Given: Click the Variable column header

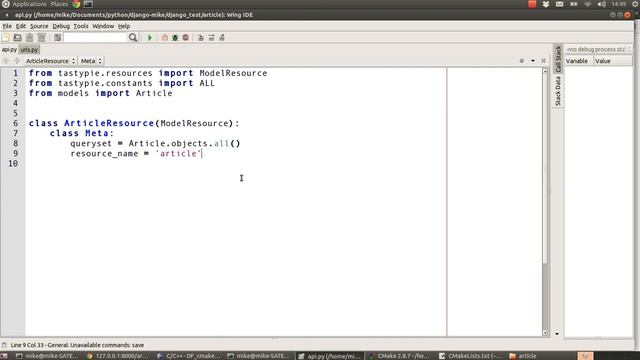Looking at the screenshot, I should click(x=578, y=61).
